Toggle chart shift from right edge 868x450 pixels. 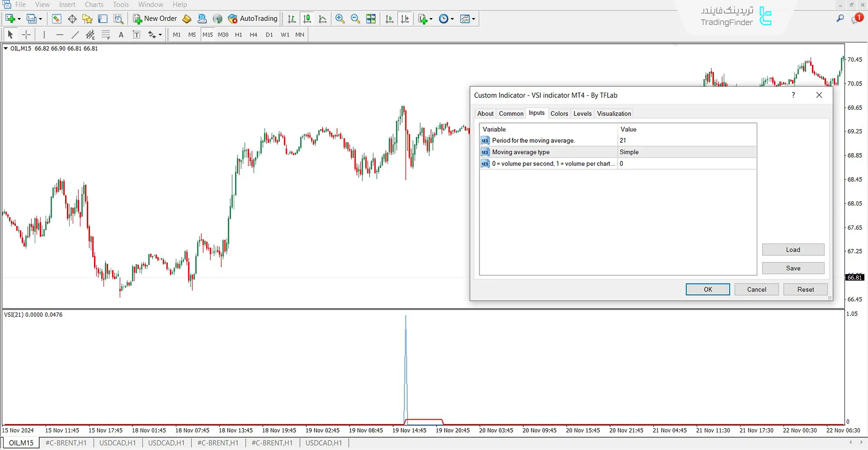click(x=405, y=19)
